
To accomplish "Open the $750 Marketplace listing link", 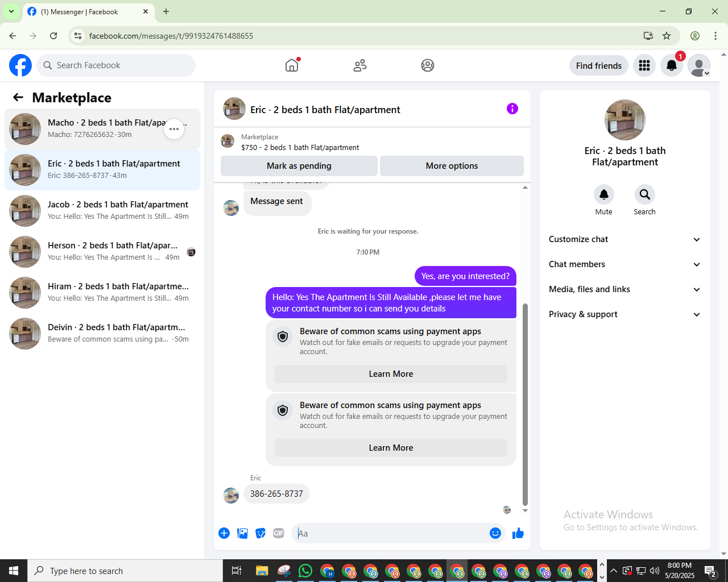I will pos(300,147).
